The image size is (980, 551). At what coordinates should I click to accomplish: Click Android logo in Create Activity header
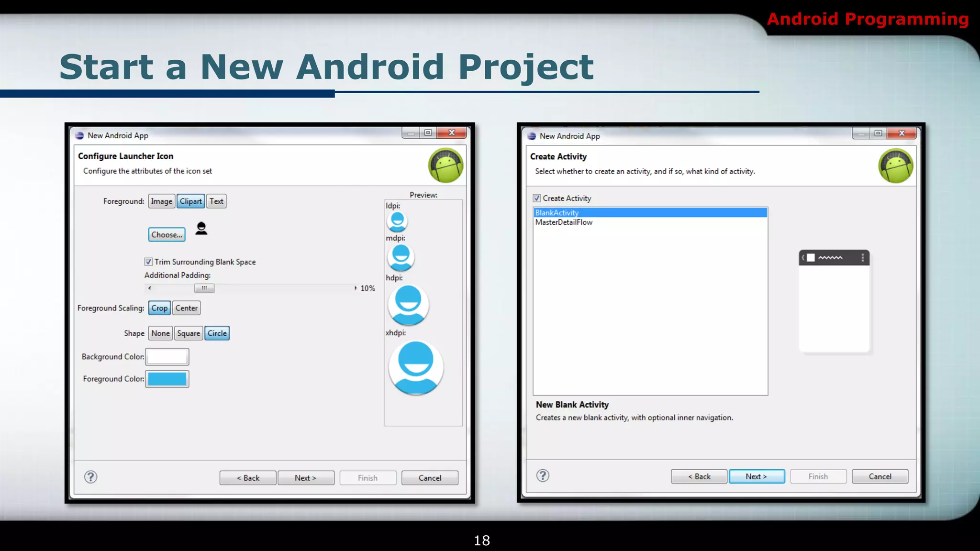point(896,166)
